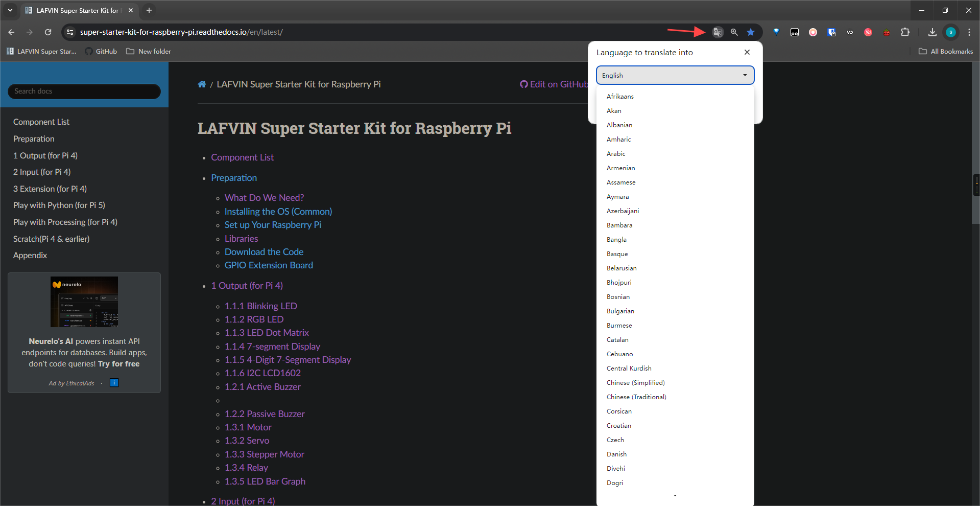980x506 pixels.
Task: Close the translate language popup
Action: pos(747,52)
